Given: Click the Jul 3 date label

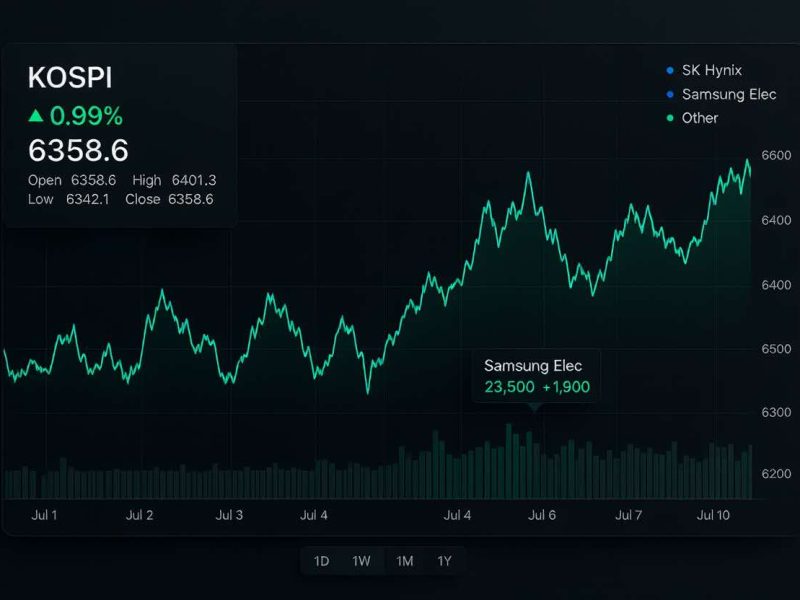Looking at the screenshot, I should [229, 515].
